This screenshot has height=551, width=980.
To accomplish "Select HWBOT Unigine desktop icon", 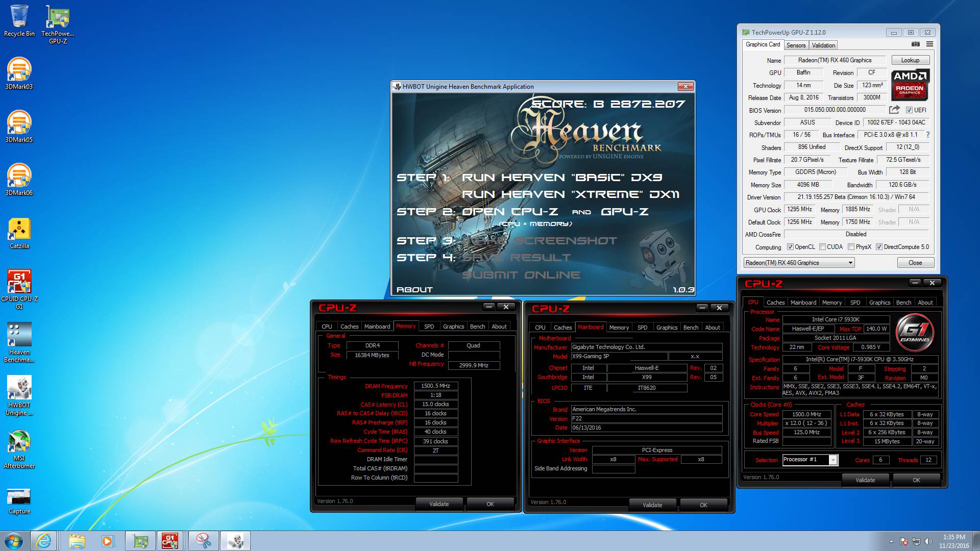I will pyautogui.click(x=19, y=395).
